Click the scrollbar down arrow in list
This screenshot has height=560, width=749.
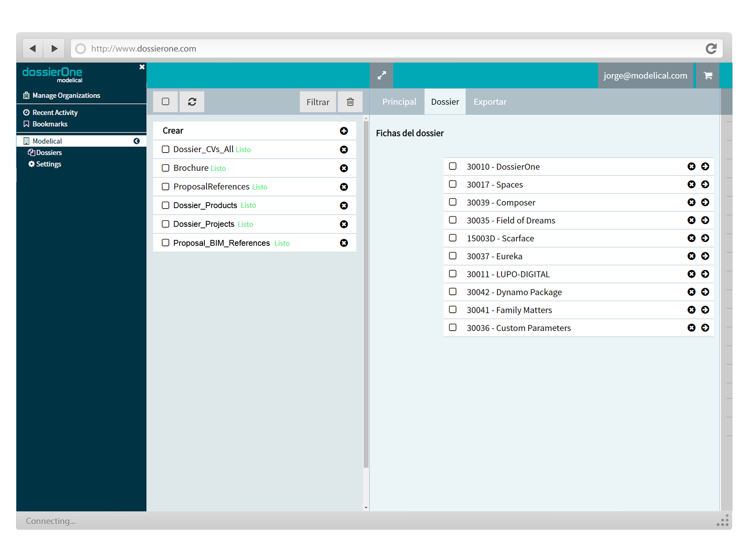(366, 508)
